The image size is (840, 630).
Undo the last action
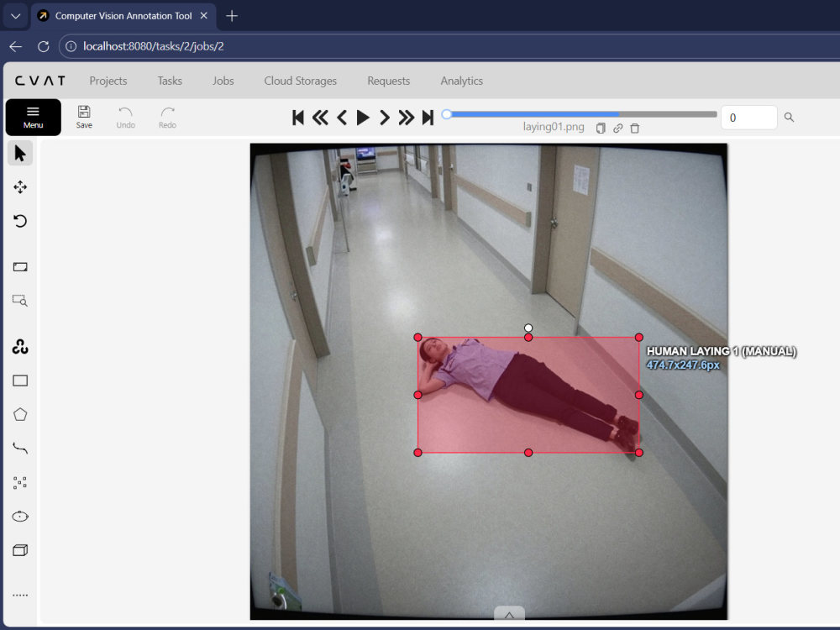(125, 117)
